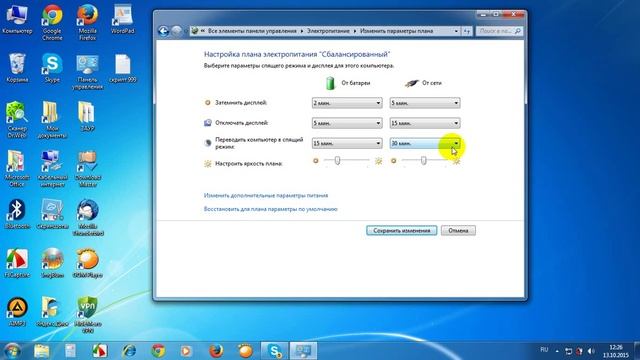
Task: Launch the FSCapture desktop shortcut
Action: [x=17, y=263]
